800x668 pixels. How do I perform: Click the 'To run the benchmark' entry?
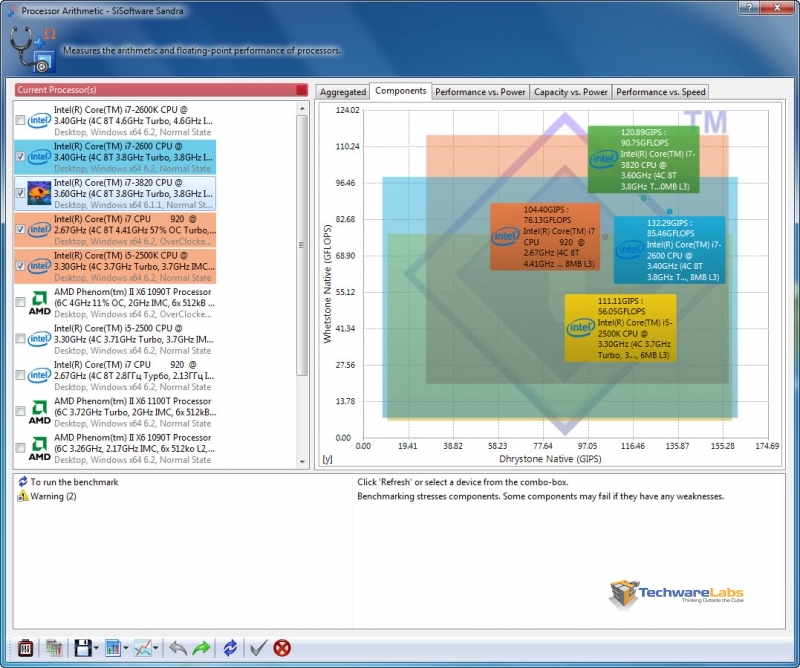point(74,482)
